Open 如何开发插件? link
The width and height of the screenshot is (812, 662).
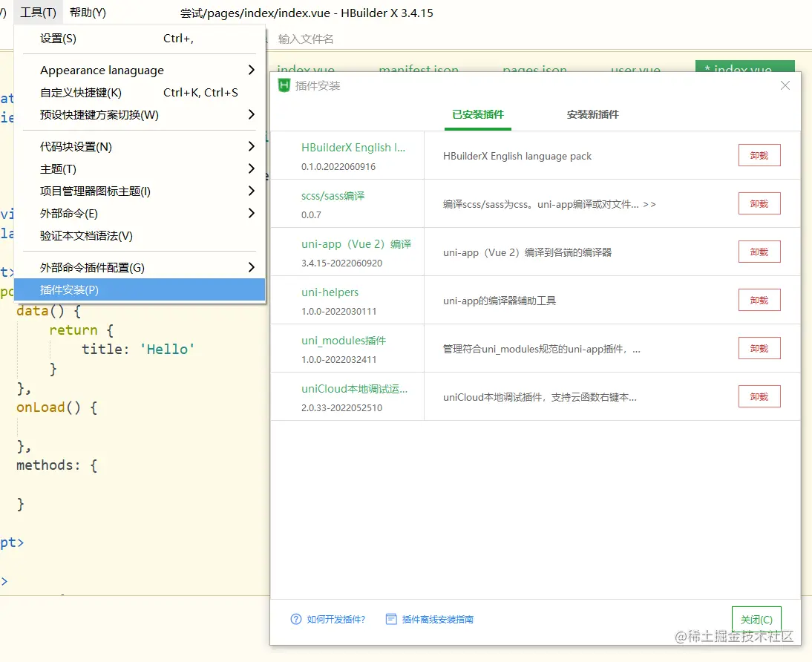click(x=336, y=620)
